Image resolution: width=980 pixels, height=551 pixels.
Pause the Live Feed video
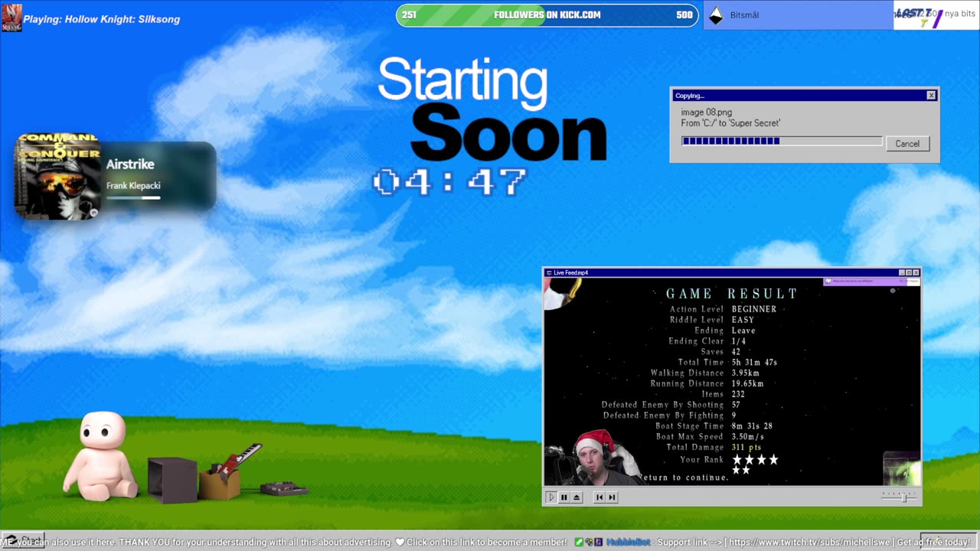point(563,497)
